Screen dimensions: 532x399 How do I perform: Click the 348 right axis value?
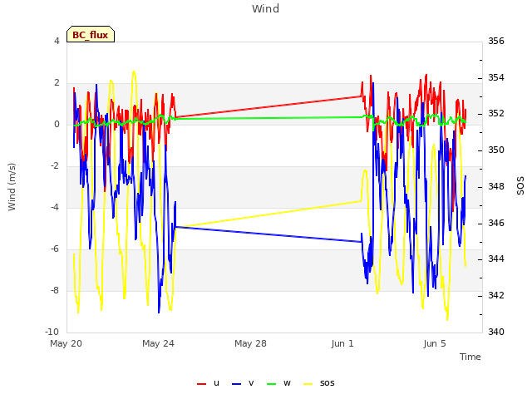pyautogui.click(x=496, y=186)
